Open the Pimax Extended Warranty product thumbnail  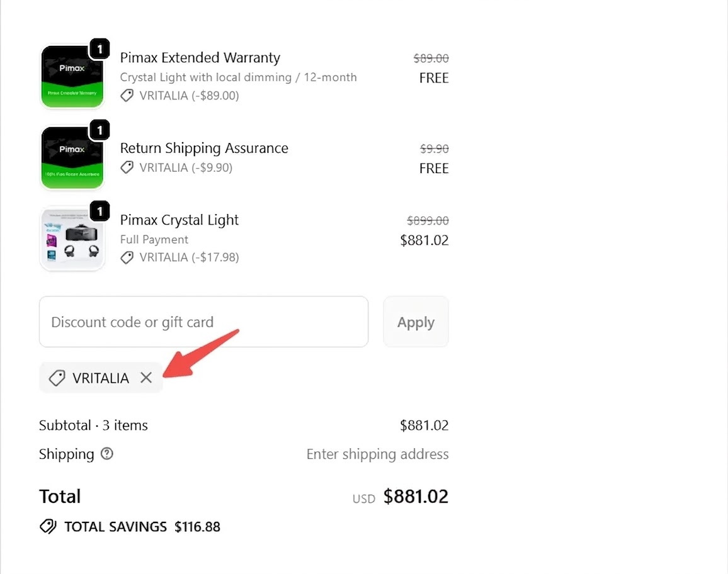click(x=72, y=77)
